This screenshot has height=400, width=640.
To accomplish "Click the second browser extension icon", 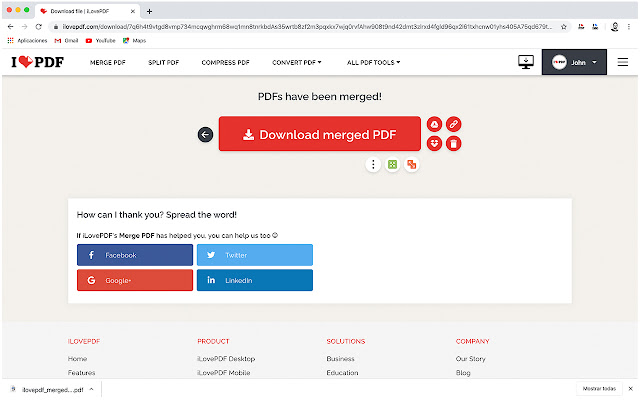I will pyautogui.click(x=595, y=27).
